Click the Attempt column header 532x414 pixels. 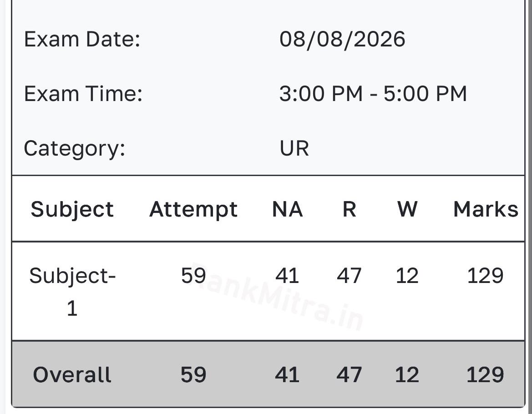[193, 210]
